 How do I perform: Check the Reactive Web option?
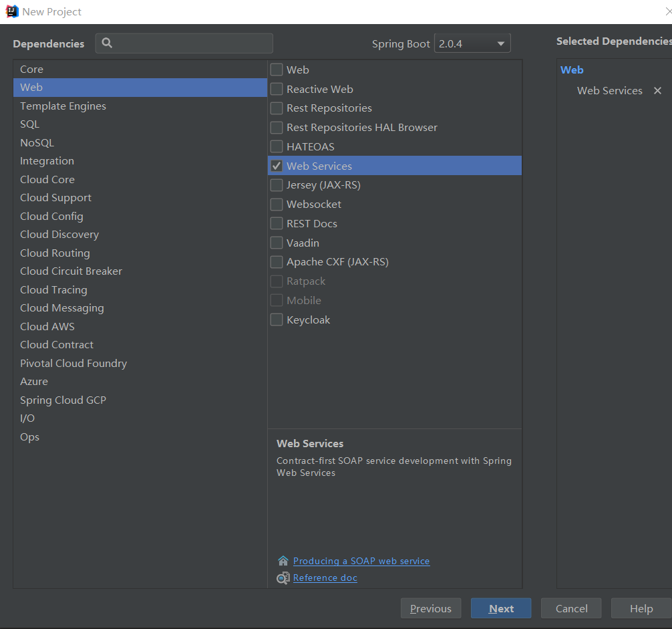coord(277,89)
